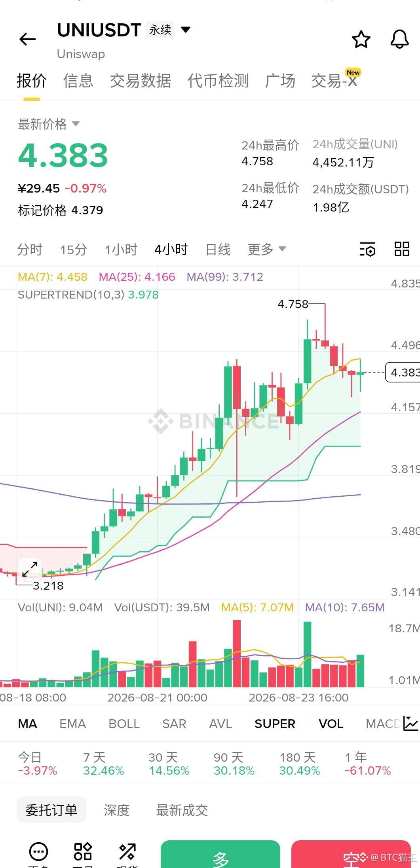Select the 分时 timeframe
This screenshot has width=420, height=868.
pyautogui.click(x=30, y=250)
